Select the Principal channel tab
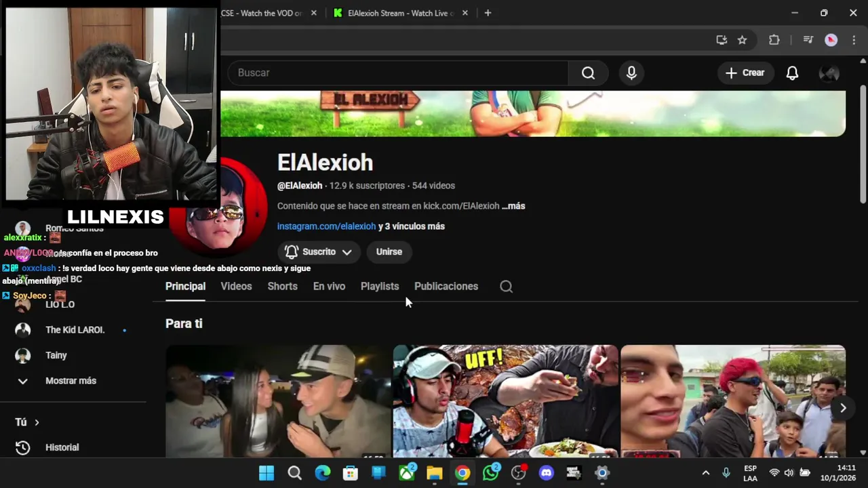Viewport: 868px width, 488px height. coord(185,286)
